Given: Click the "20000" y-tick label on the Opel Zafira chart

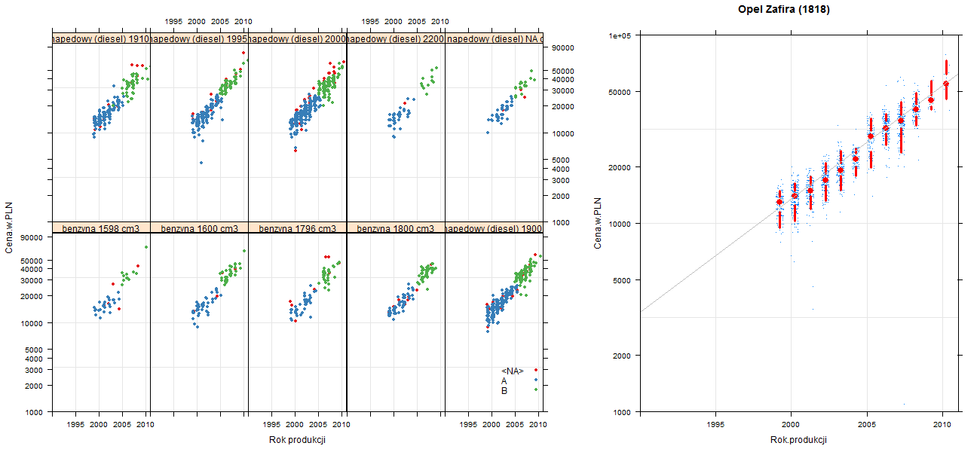Looking at the screenshot, I should (x=620, y=166).
